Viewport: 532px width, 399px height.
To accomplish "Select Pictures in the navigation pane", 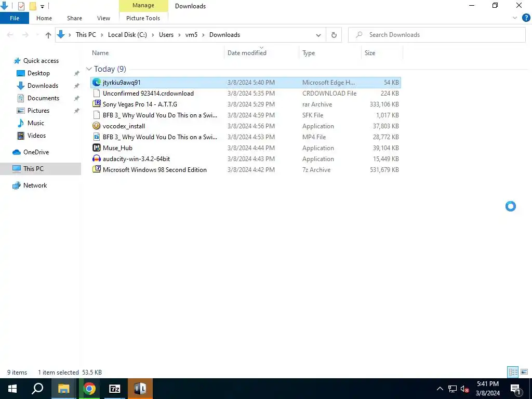I will (38, 111).
